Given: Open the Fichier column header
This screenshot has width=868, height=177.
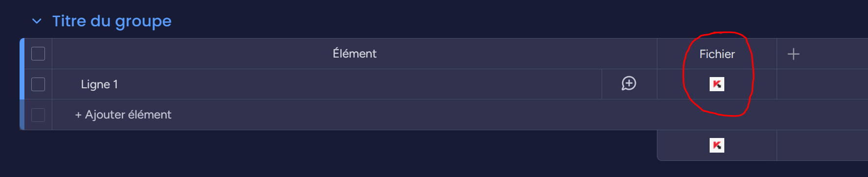Looking at the screenshot, I should pos(717,54).
